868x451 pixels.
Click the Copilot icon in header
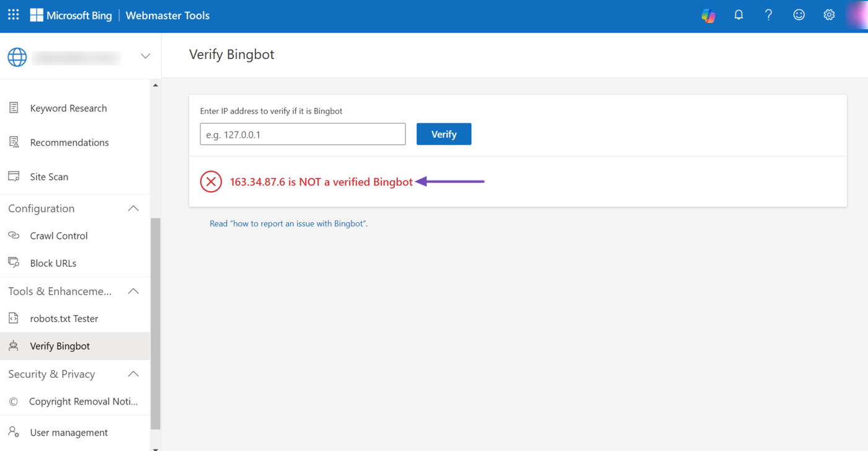point(708,16)
